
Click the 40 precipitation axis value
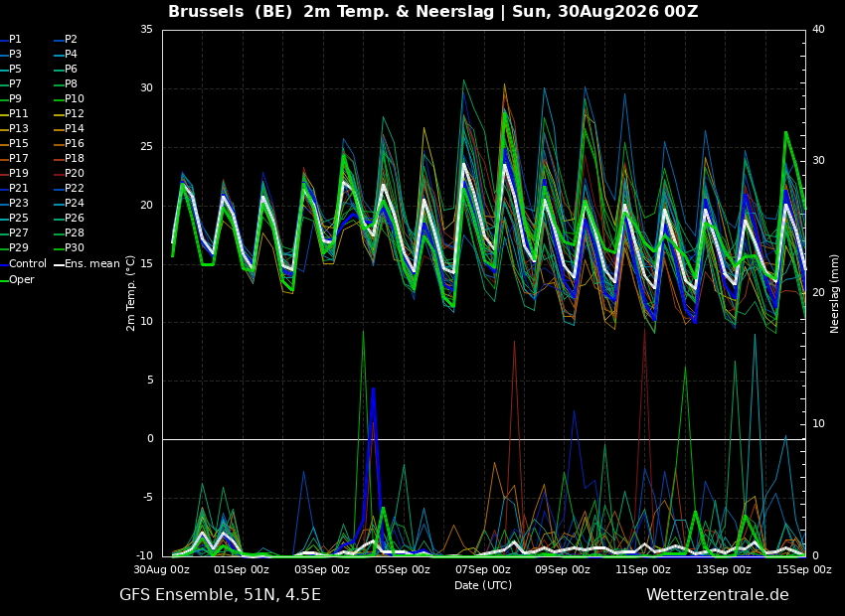(818, 30)
